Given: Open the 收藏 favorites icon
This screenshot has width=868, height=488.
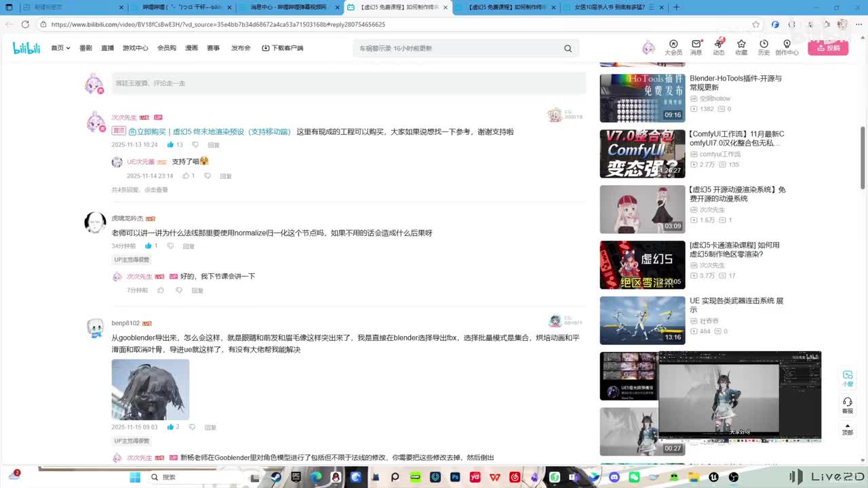Looking at the screenshot, I should (741, 47).
